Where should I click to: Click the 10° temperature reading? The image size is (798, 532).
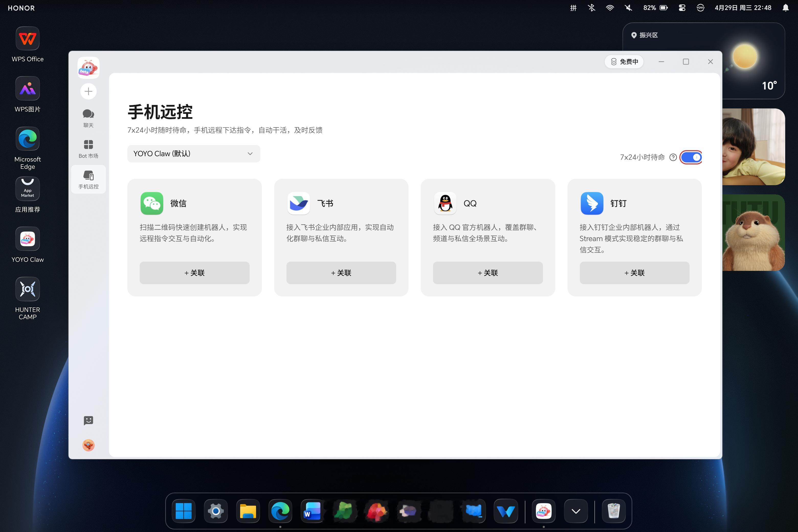coord(769,85)
